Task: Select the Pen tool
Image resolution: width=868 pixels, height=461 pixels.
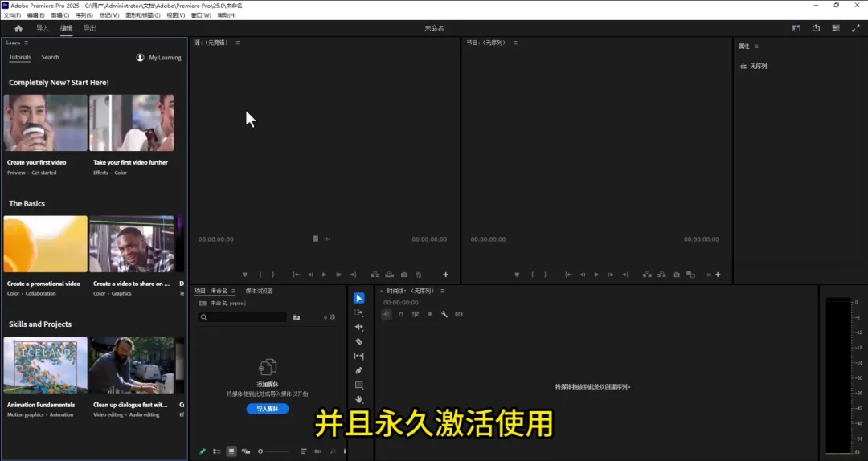Action: pos(358,370)
